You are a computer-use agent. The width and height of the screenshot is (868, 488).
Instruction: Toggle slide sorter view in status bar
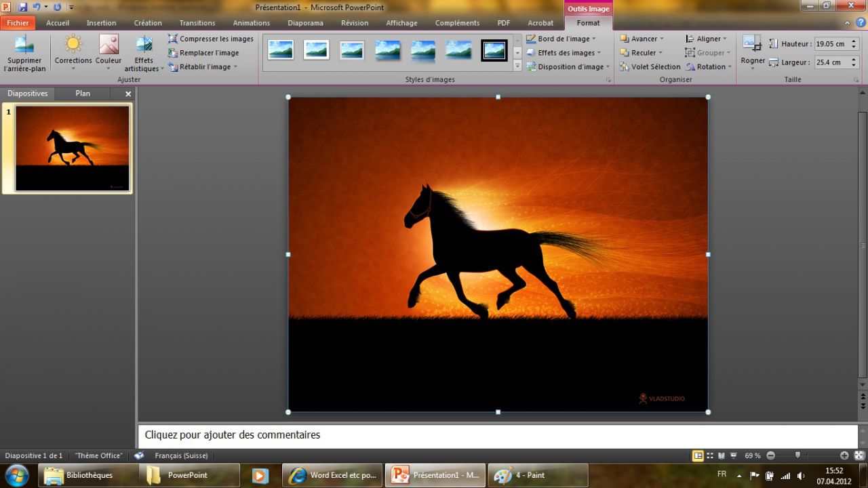710,456
